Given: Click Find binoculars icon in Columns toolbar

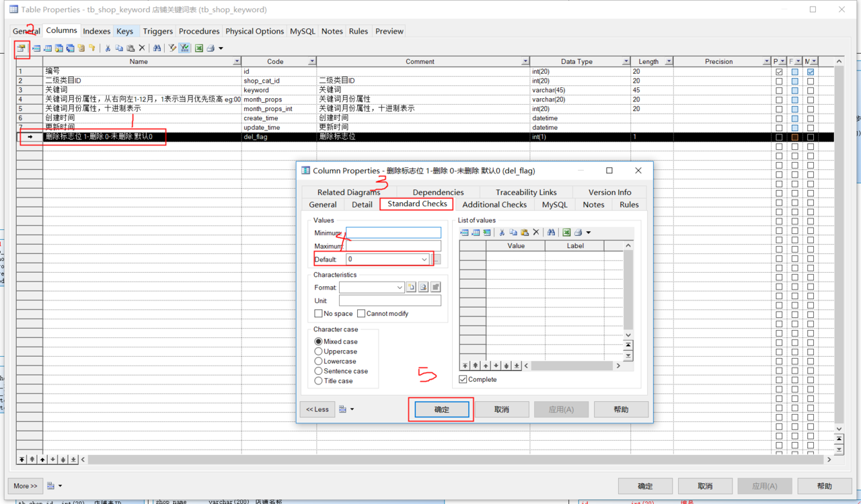Looking at the screenshot, I should tap(157, 48).
